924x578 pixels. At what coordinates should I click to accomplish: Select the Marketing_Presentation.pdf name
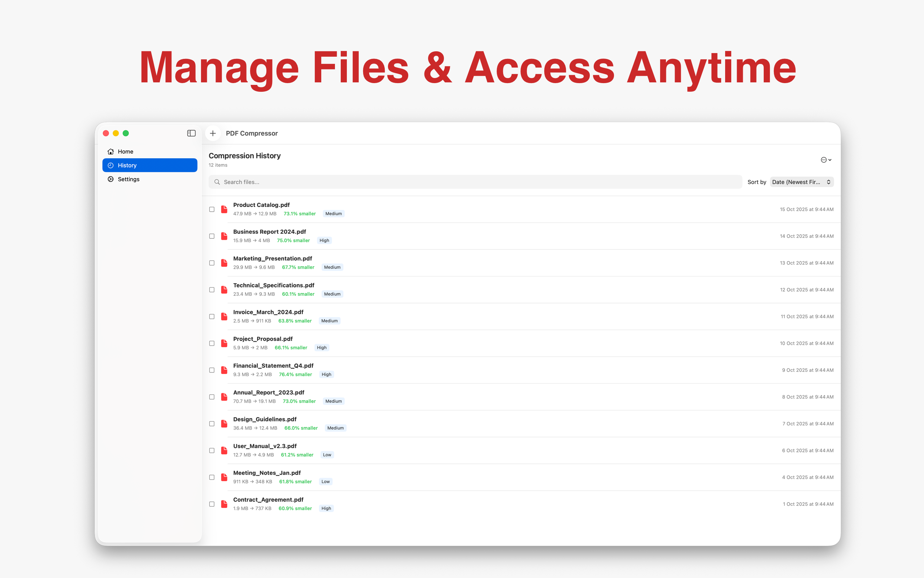pyautogui.click(x=272, y=258)
